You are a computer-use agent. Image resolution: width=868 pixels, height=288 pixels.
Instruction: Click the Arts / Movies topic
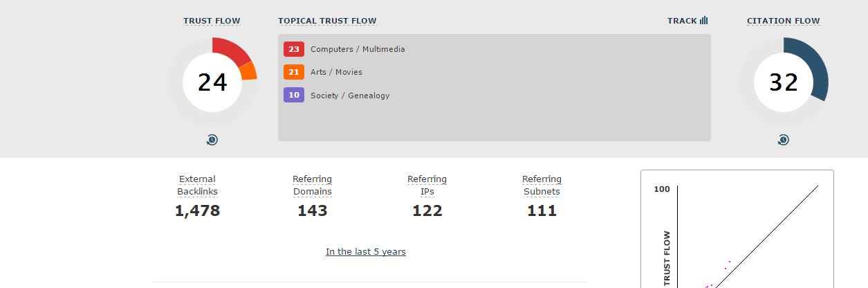pyautogui.click(x=336, y=72)
